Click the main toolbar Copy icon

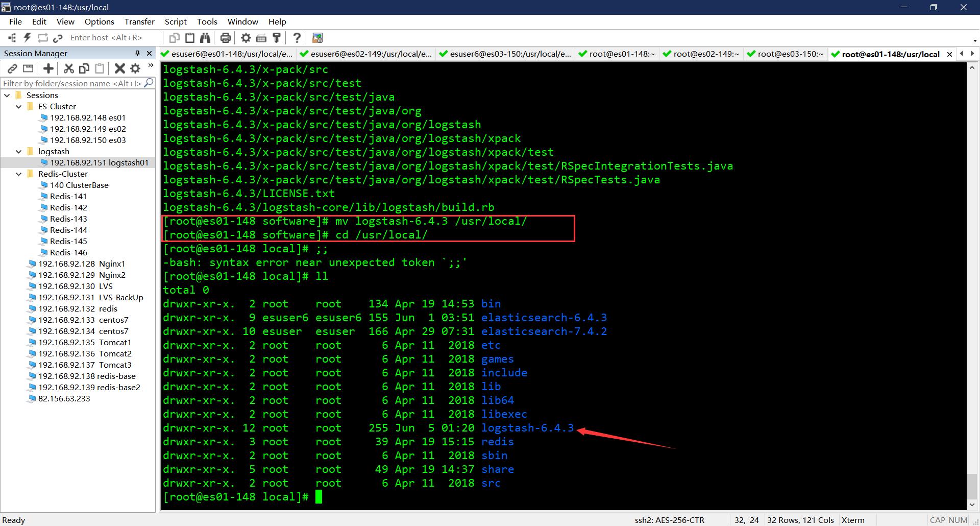(175, 38)
